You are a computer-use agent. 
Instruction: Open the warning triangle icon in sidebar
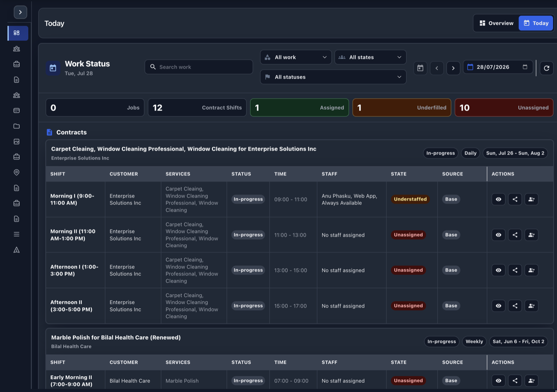17,250
